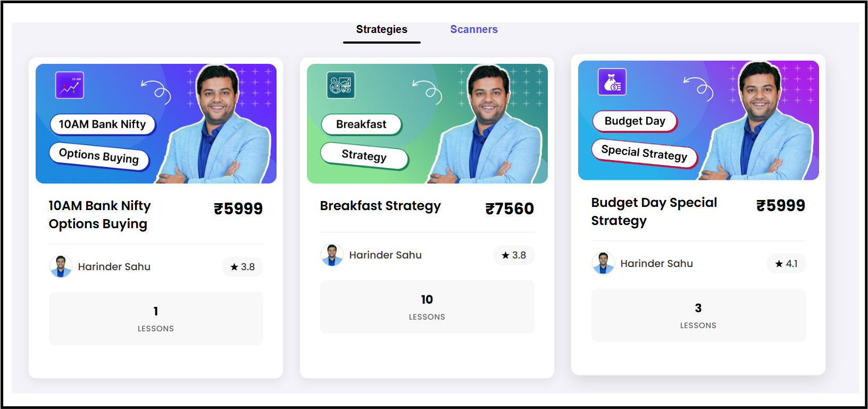
Task: Click the 1 Lessons box
Action: tap(156, 319)
